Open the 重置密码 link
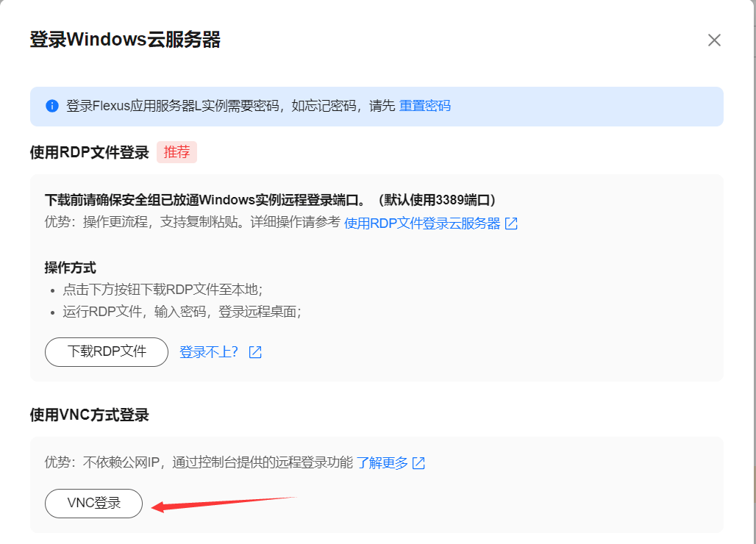 (425, 106)
